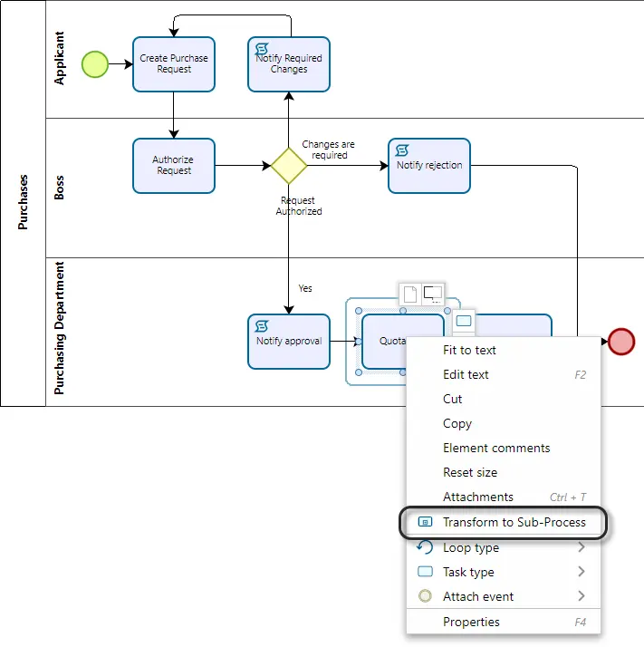Open Element comments from context menu

[x=504, y=448]
